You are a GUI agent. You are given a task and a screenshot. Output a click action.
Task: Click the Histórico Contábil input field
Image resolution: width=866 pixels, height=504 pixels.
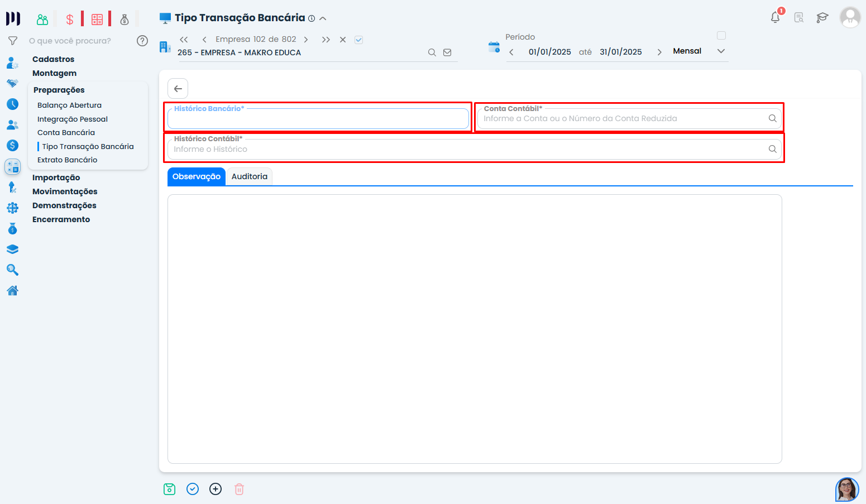click(x=475, y=149)
